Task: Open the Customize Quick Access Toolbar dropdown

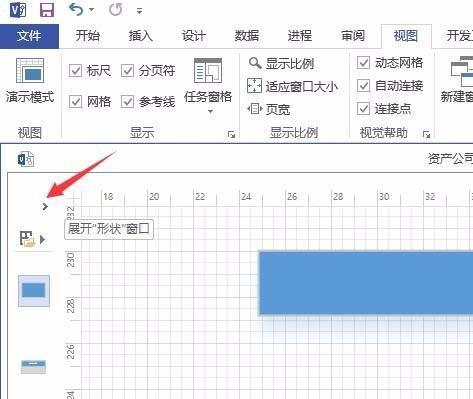Action: (x=139, y=11)
